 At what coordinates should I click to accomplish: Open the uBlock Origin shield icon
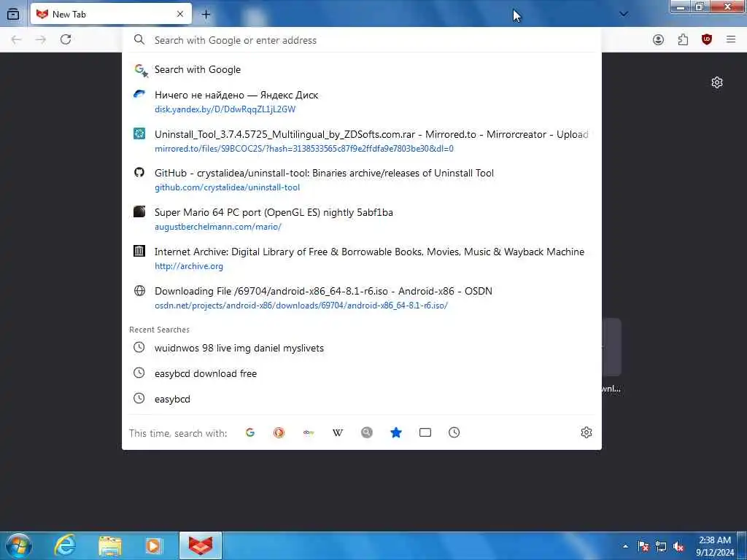point(707,39)
